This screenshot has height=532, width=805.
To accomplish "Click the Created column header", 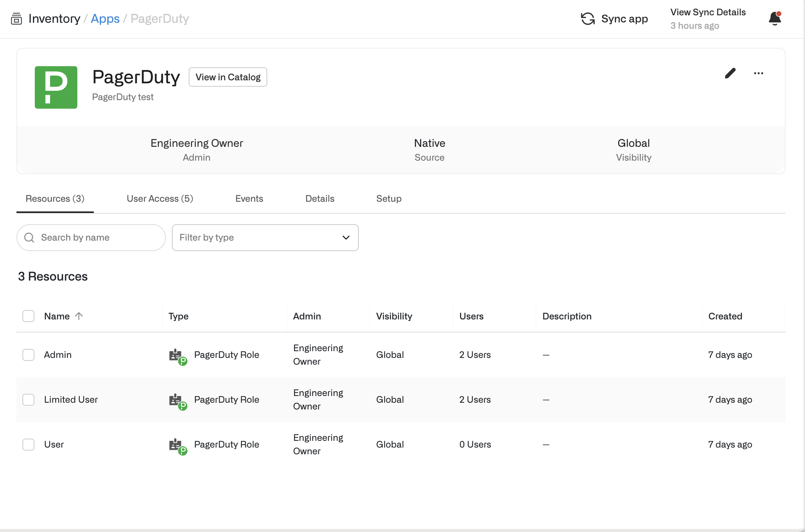I will click(x=725, y=316).
